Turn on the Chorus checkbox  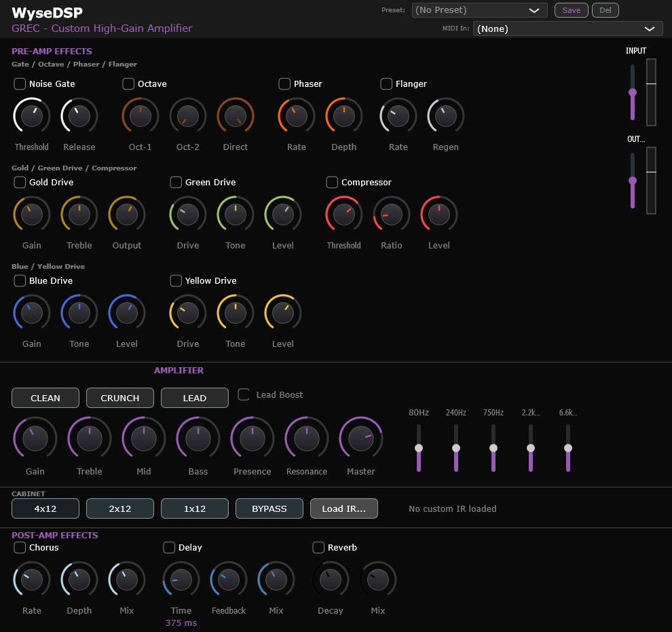click(x=20, y=547)
